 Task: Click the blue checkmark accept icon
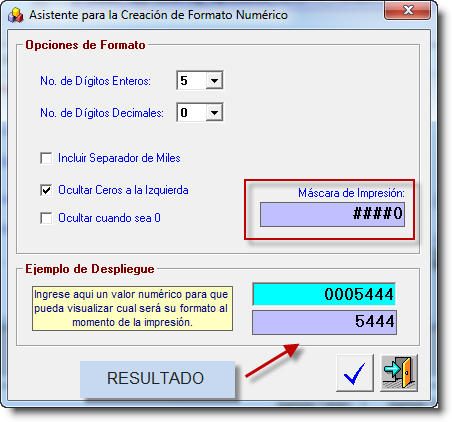tap(355, 373)
